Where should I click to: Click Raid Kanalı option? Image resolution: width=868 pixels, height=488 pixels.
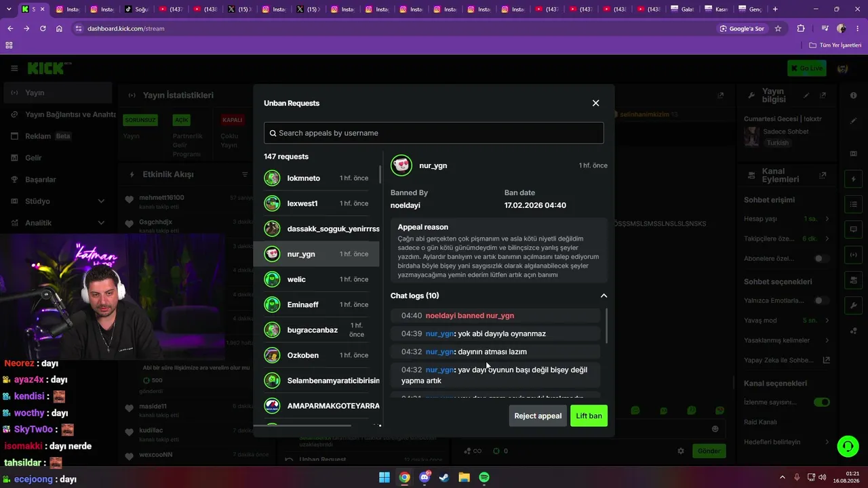pyautogui.click(x=760, y=422)
